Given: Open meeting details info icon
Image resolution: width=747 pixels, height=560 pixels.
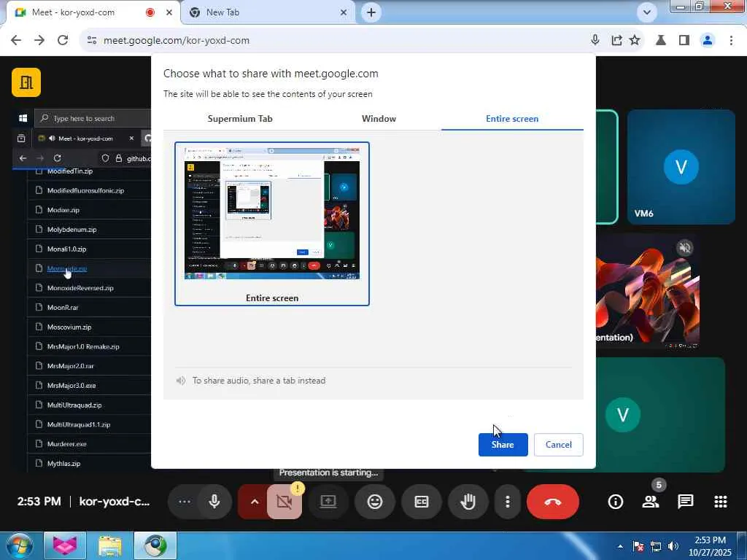Looking at the screenshot, I should click(616, 502).
